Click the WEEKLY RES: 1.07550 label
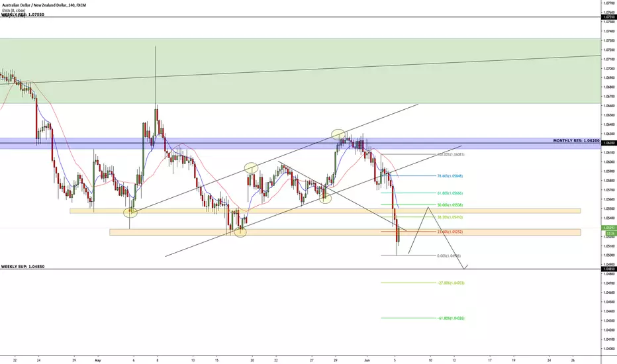Screen dimensions: 617x364 pos(23,15)
